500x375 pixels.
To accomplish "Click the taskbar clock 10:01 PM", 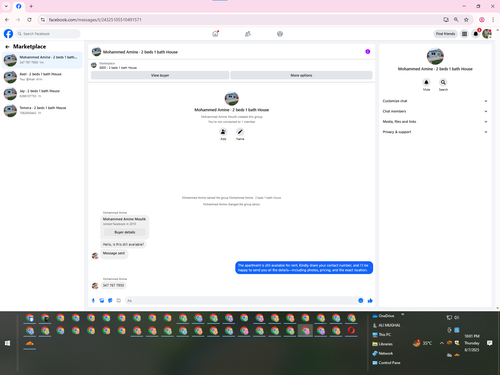I will coord(472,343).
